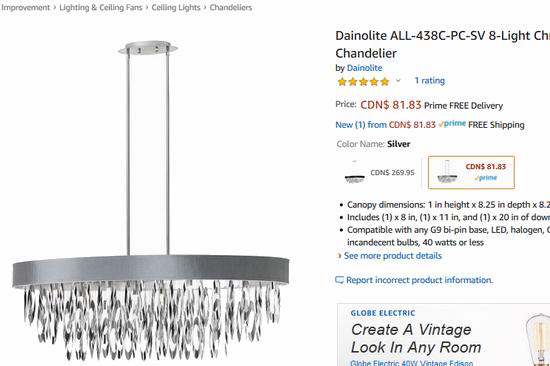Open the Improvement breadcrumb category

25,7
